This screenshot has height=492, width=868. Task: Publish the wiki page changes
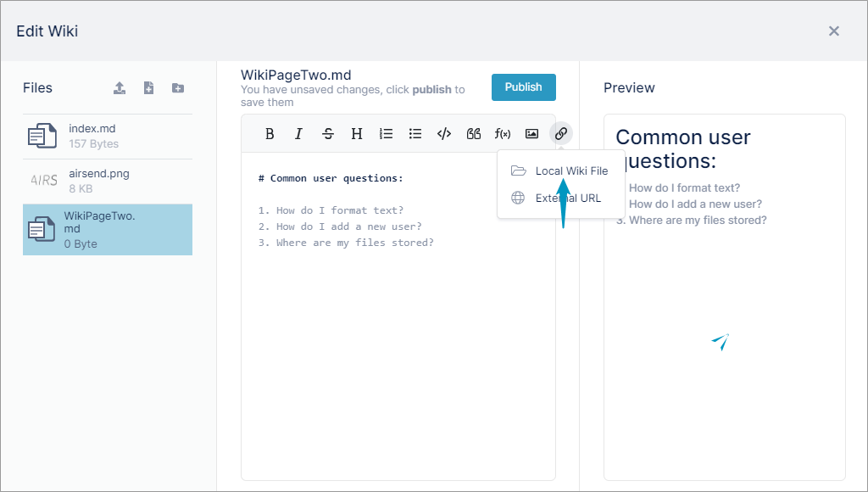pyautogui.click(x=524, y=87)
